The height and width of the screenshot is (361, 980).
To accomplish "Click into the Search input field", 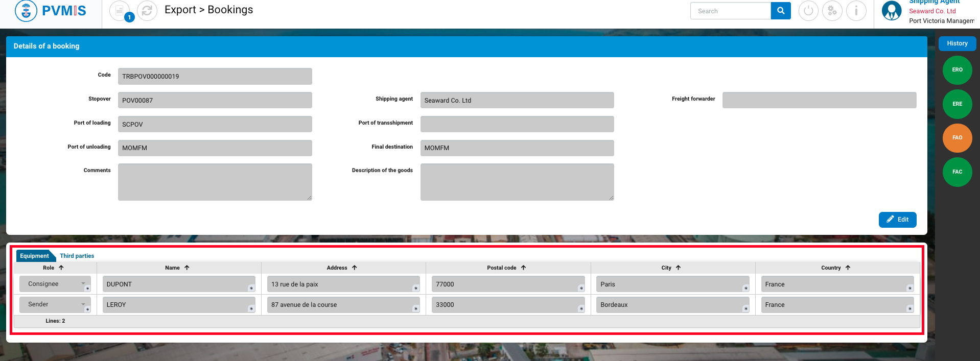I will [730, 11].
